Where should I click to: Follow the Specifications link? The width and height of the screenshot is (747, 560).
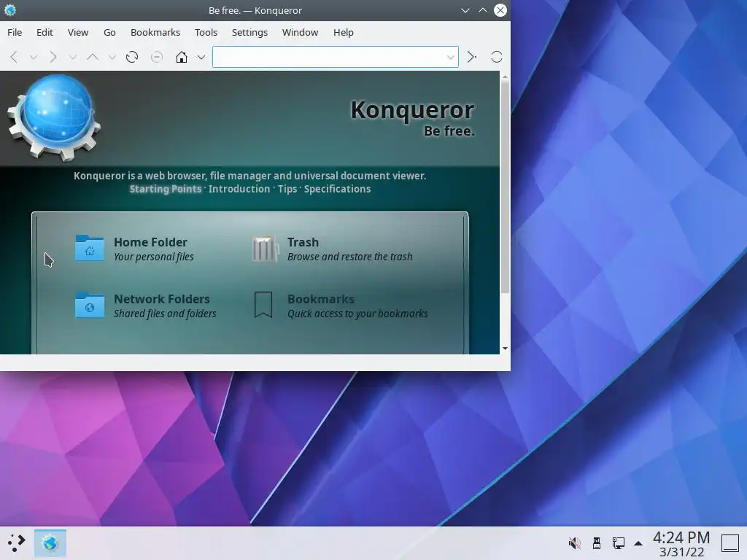[337, 189]
